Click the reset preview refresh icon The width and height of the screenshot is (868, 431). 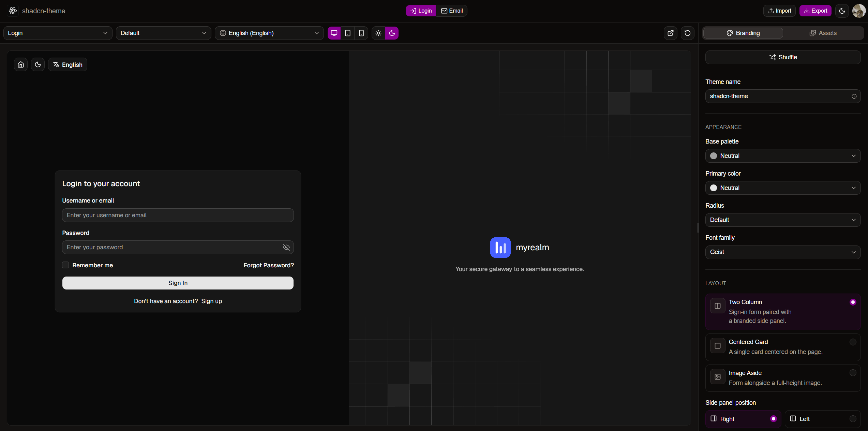tap(688, 33)
